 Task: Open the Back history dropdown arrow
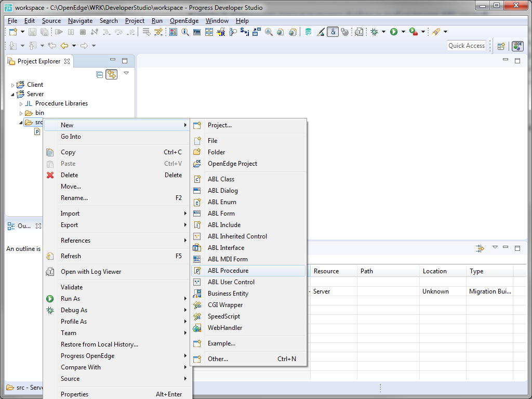point(74,46)
